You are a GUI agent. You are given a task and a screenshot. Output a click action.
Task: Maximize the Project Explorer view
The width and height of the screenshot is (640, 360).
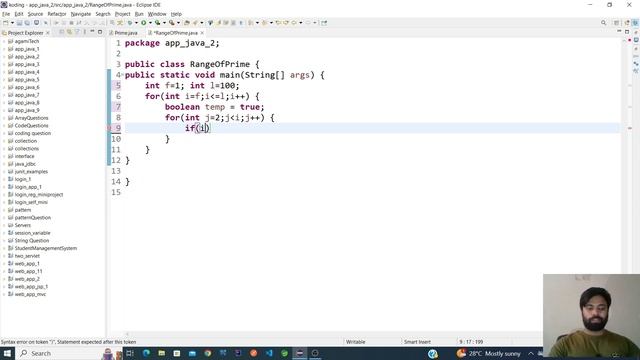pyautogui.click(x=100, y=32)
